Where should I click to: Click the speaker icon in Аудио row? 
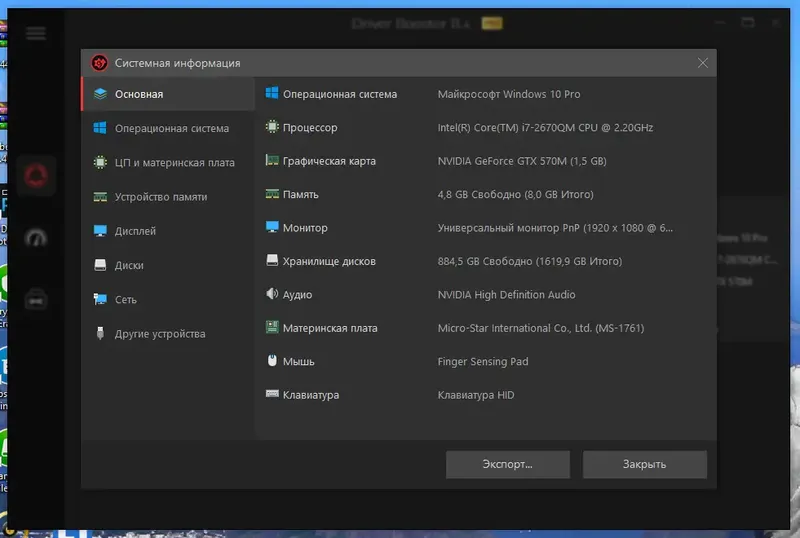point(272,294)
